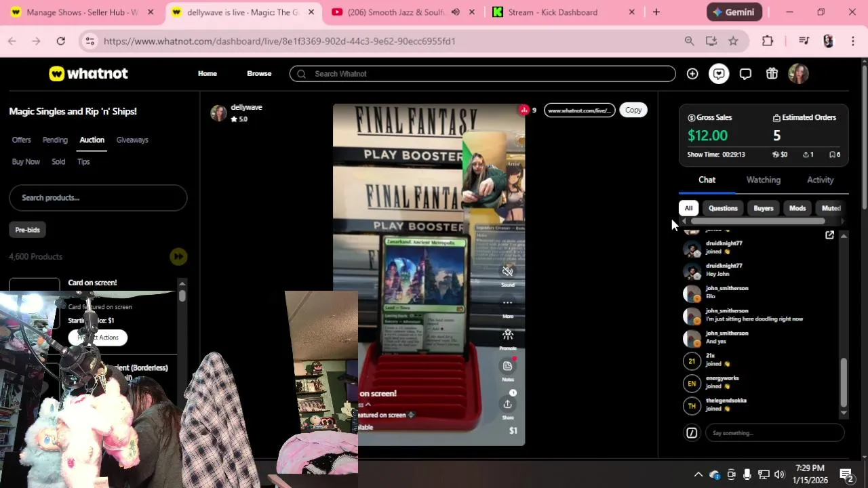868x488 pixels.
Task: Click the red viewer count badge
Action: [x=524, y=110]
